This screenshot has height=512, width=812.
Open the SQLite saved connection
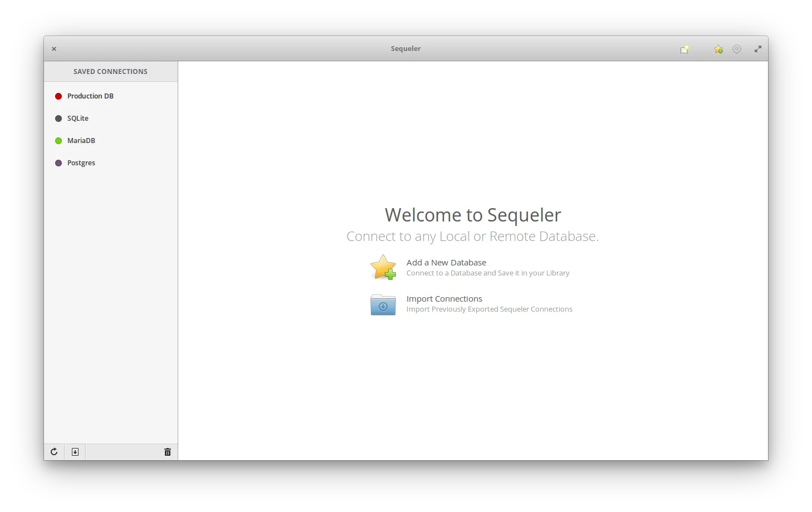pyautogui.click(x=77, y=118)
